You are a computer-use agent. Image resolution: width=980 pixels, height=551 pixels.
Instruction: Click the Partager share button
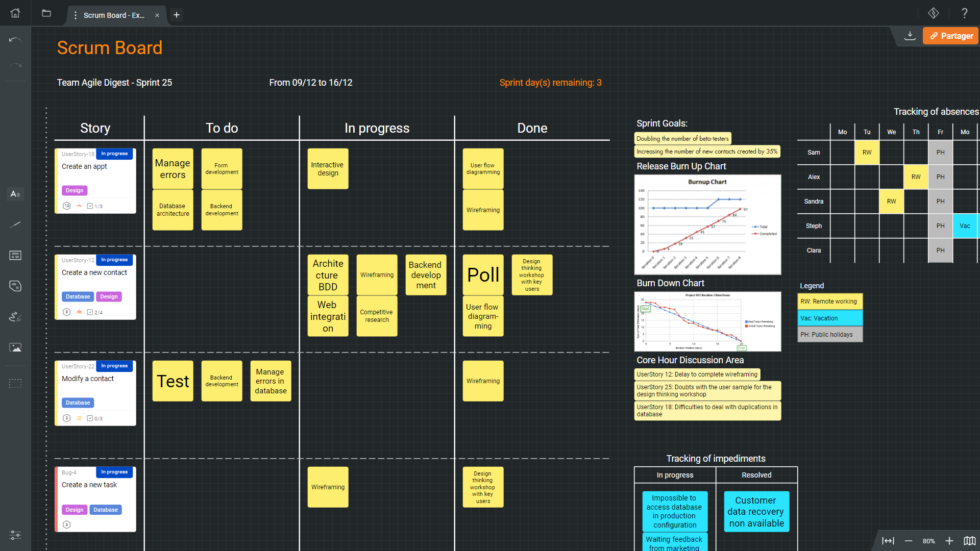(x=950, y=36)
